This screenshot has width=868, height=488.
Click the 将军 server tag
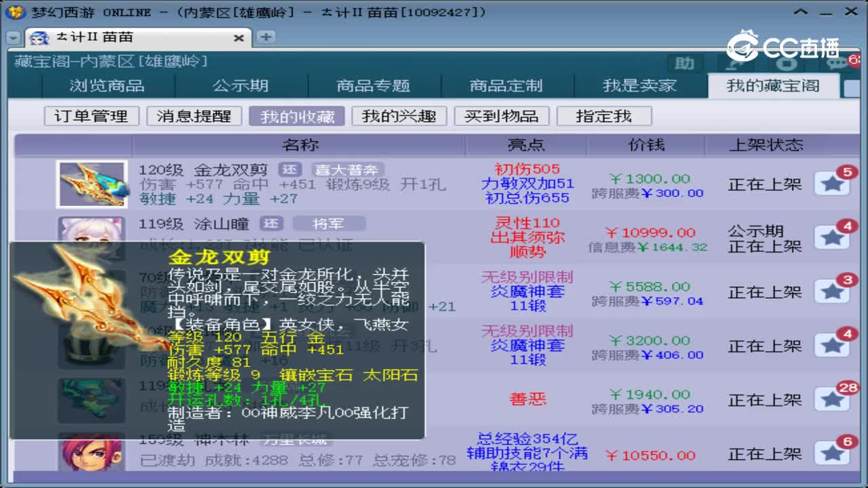(x=329, y=224)
